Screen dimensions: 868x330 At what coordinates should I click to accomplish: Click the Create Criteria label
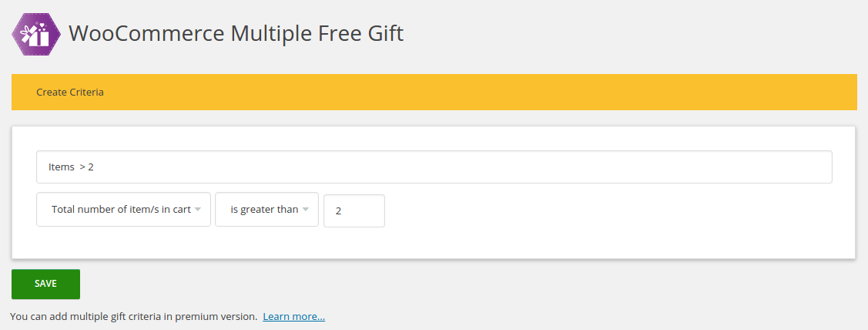click(x=70, y=93)
